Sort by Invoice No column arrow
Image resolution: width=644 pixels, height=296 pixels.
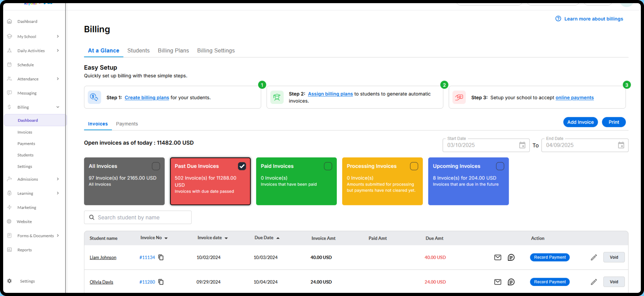click(166, 238)
